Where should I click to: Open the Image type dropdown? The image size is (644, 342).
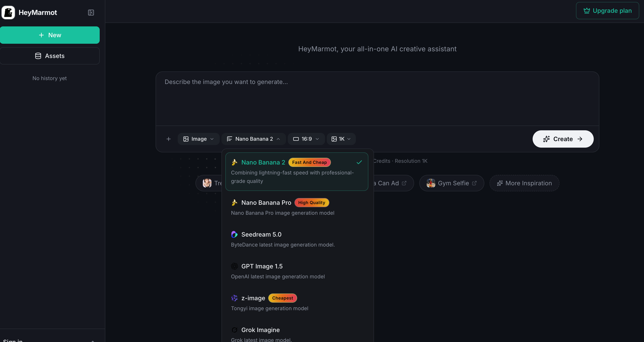point(198,139)
